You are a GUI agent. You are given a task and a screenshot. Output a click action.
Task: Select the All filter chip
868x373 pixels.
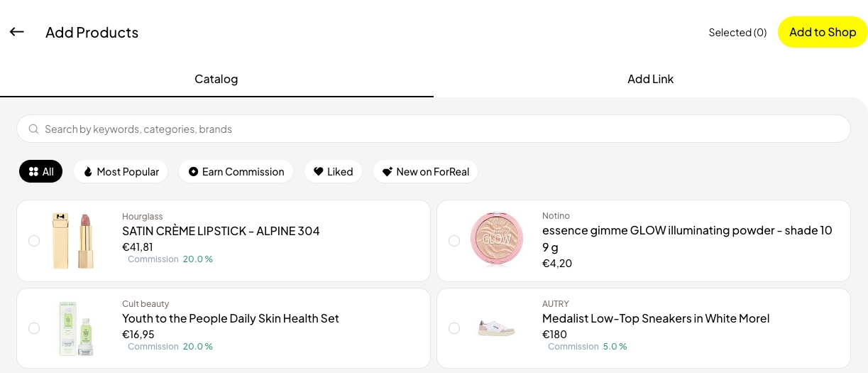point(41,172)
